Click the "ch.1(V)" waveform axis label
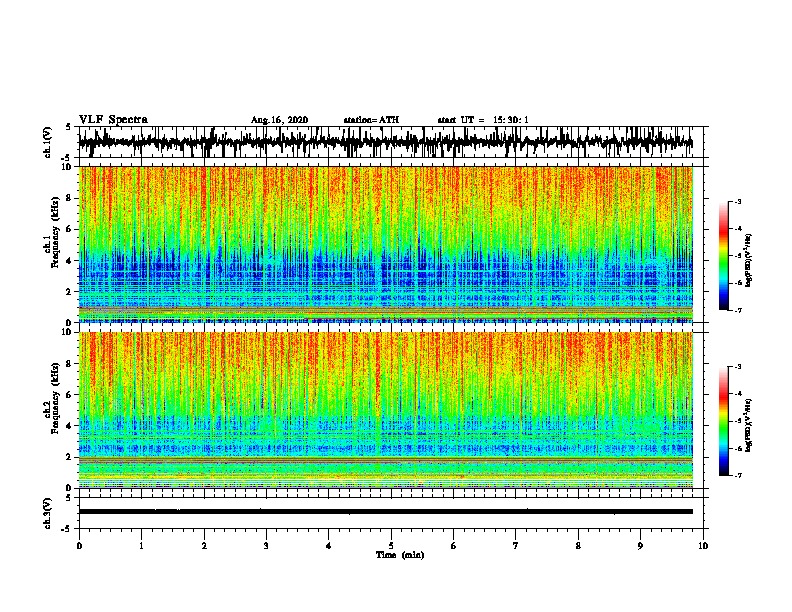 coord(47,142)
